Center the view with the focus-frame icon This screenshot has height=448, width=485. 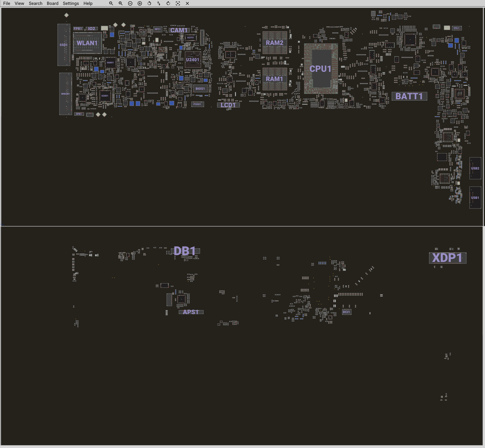coord(178,4)
